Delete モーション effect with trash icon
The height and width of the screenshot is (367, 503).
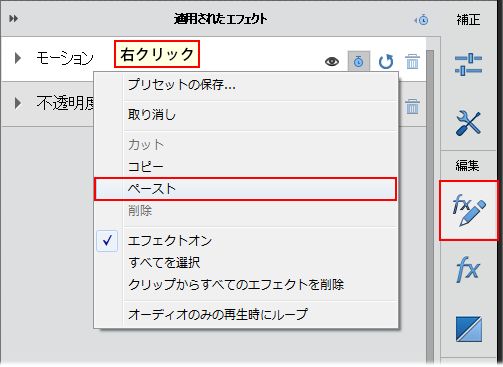click(x=412, y=62)
